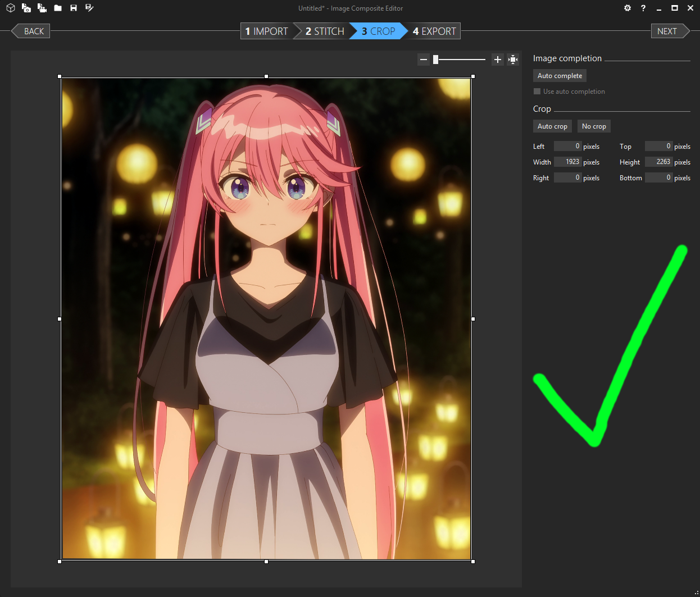Close the Image Composite Editor window
Screen dimensions: 700x597
coord(690,8)
